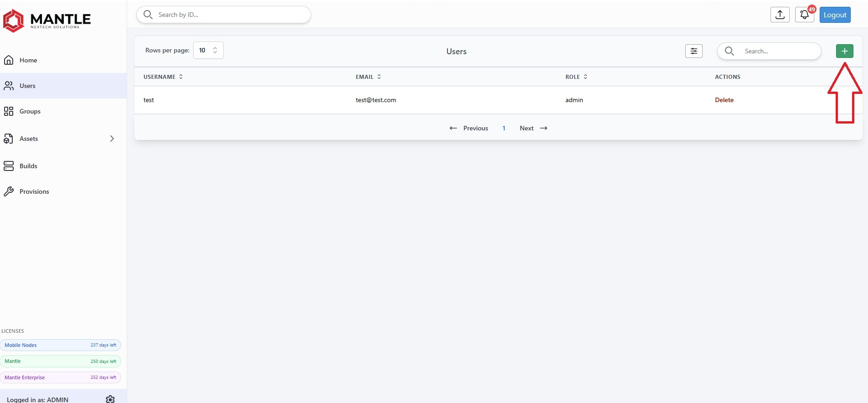Click the magnifier icon in Users search
The image size is (868, 403).
coord(729,51)
